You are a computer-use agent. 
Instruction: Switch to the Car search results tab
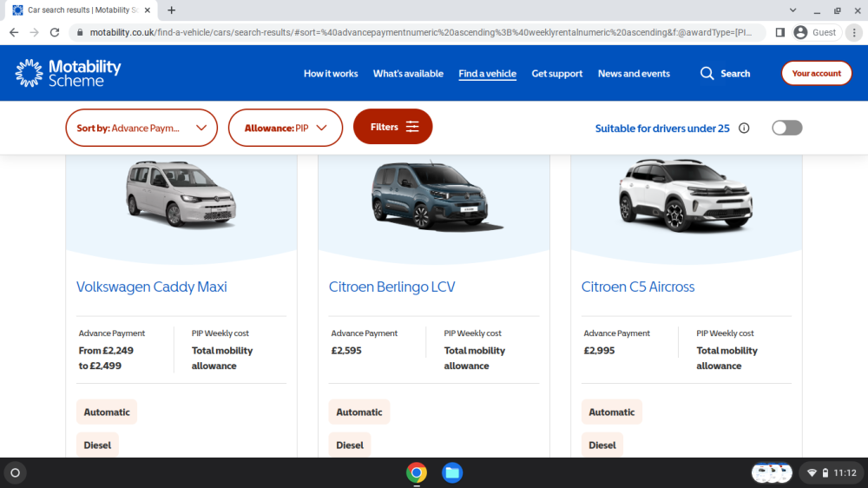(82, 10)
